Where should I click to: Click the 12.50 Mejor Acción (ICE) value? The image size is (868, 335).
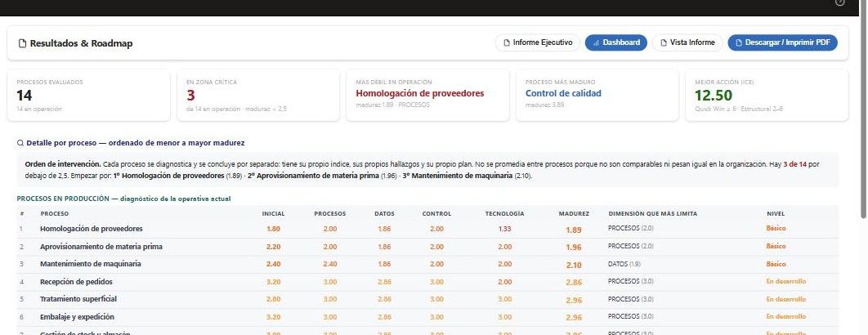[714, 96]
